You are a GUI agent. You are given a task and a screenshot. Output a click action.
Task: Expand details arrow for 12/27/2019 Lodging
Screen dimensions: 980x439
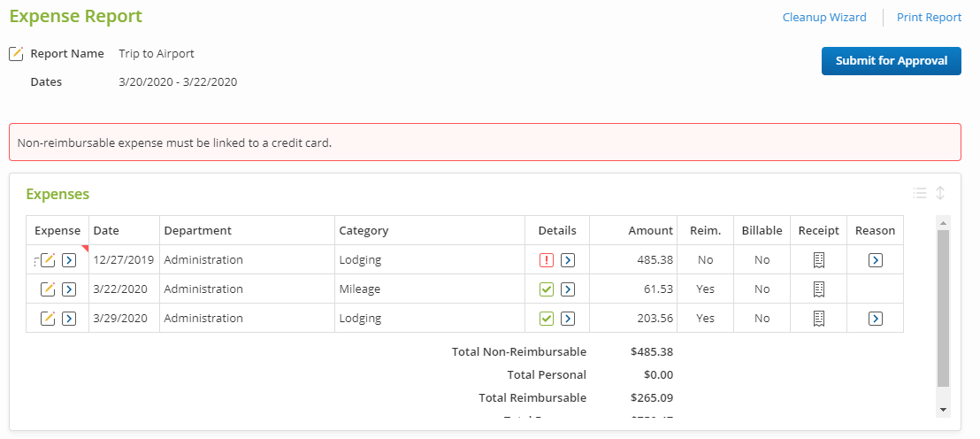pyautogui.click(x=569, y=260)
